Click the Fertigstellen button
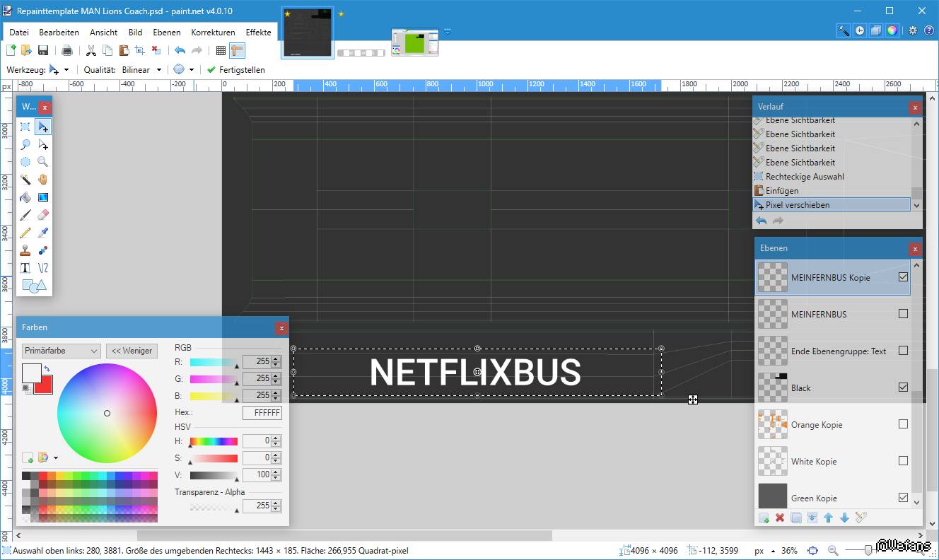The width and height of the screenshot is (939, 560). click(x=236, y=70)
